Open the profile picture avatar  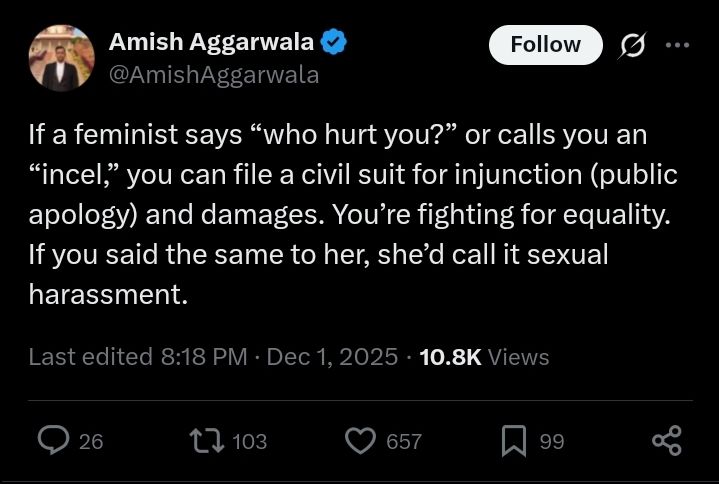[62, 57]
